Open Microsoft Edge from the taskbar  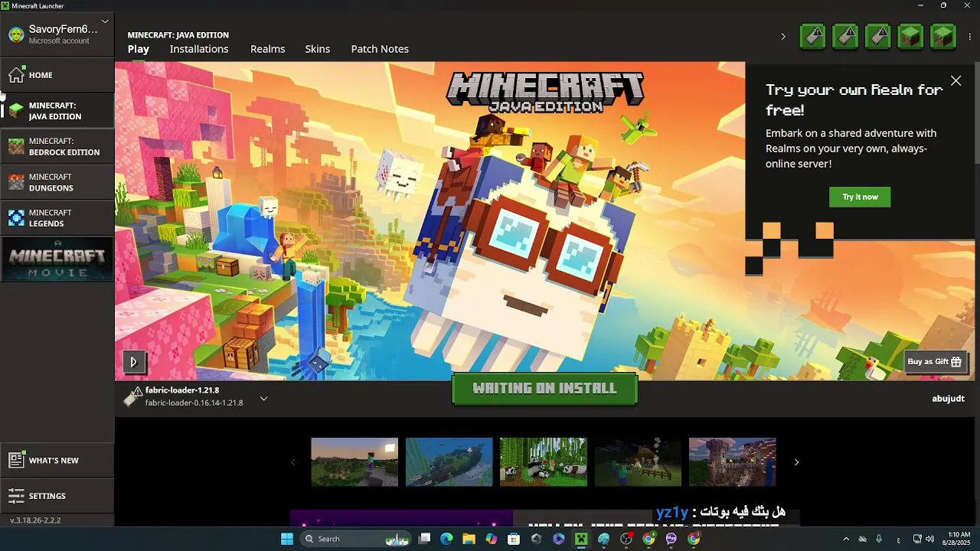coord(447,539)
